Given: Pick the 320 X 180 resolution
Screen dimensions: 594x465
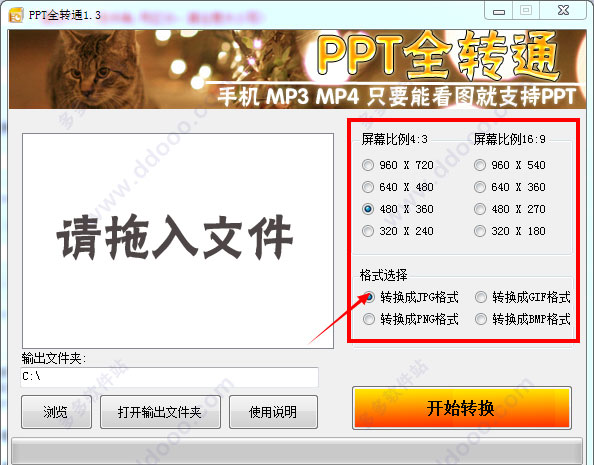Looking at the screenshot, I should [x=510, y=231].
